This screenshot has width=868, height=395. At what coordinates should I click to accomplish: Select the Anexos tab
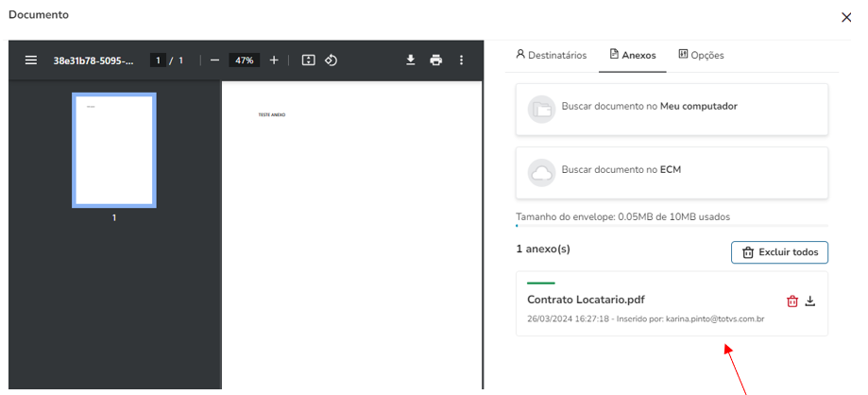pyautogui.click(x=632, y=55)
